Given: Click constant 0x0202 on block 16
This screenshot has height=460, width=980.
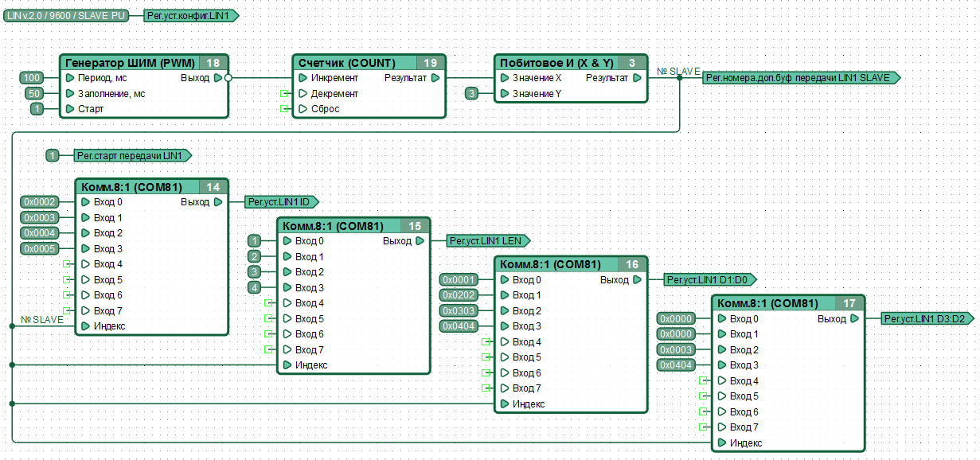Looking at the screenshot, I should (459, 295).
